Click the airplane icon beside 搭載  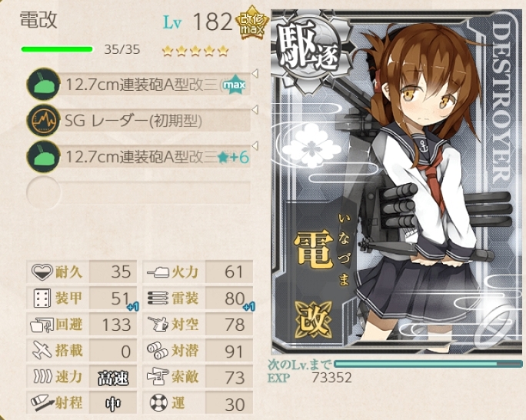coord(42,350)
